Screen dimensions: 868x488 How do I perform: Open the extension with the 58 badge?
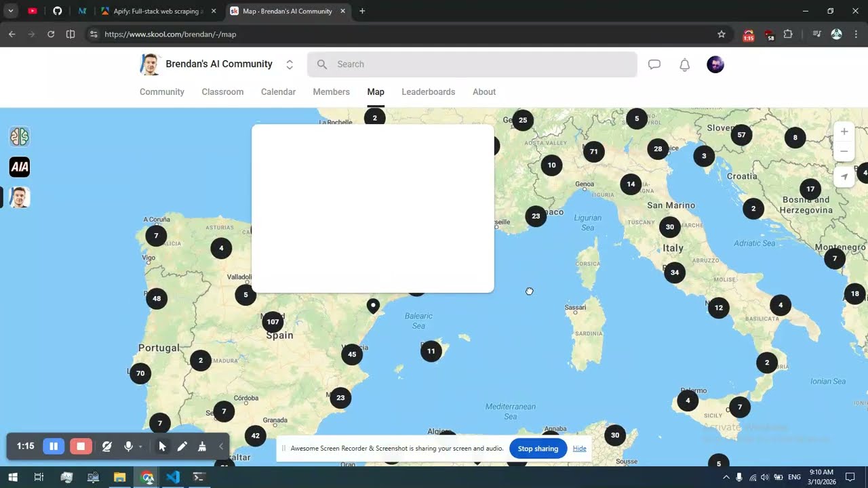[x=769, y=35]
